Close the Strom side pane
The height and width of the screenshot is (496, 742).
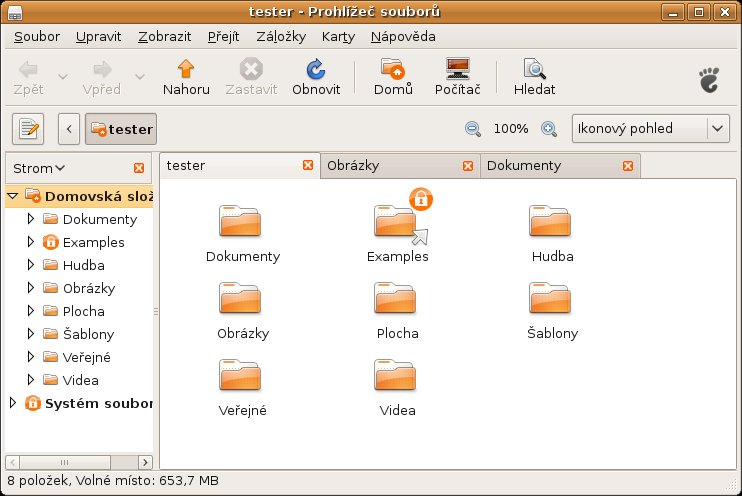(139, 168)
